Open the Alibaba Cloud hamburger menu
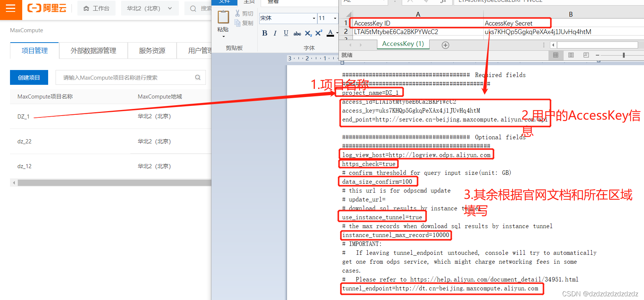This screenshot has height=300, width=644. 11,8
